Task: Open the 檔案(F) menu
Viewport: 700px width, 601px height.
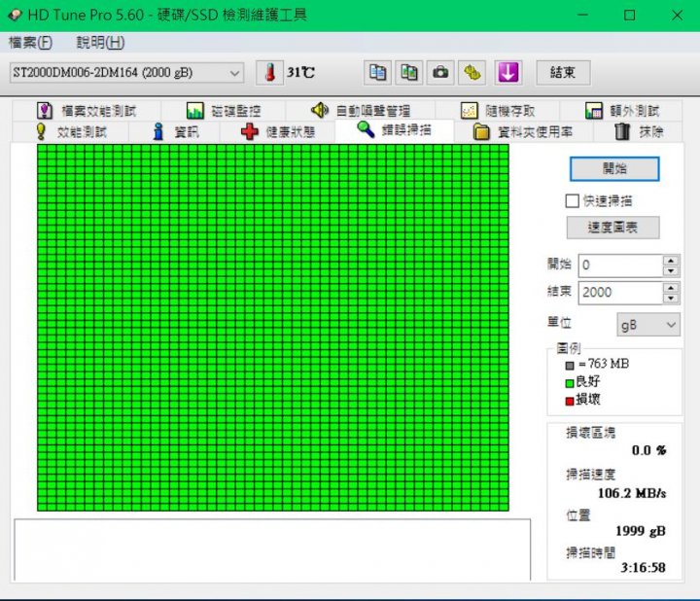Action: (x=30, y=43)
